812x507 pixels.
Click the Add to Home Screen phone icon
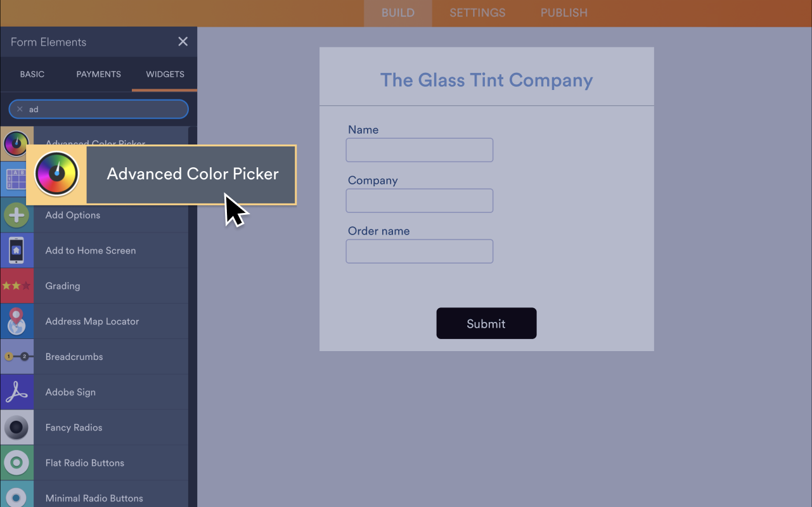click(x=17, y=250)
